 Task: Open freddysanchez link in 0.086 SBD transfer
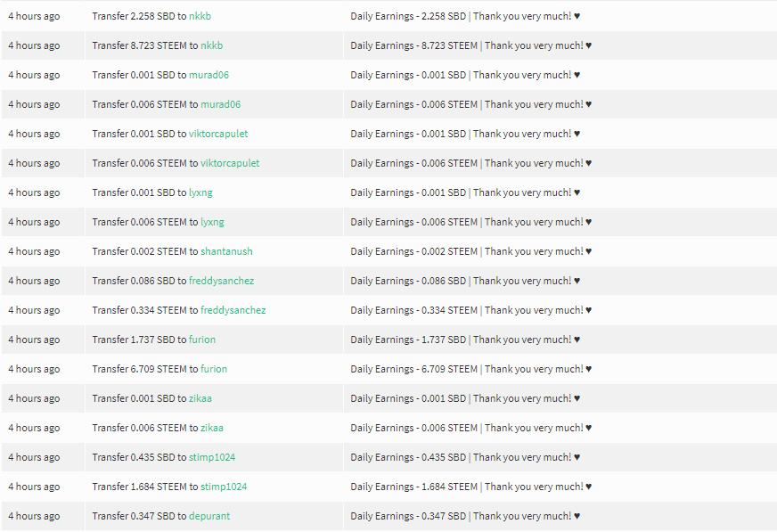pos(222,281)
